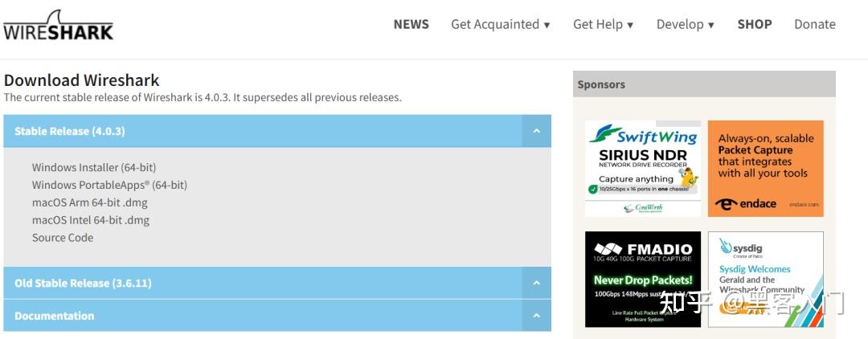This screenshot has height=339, width=868.
Task: Expand the Documentation section chevron
Action: (x=536, y=316)
